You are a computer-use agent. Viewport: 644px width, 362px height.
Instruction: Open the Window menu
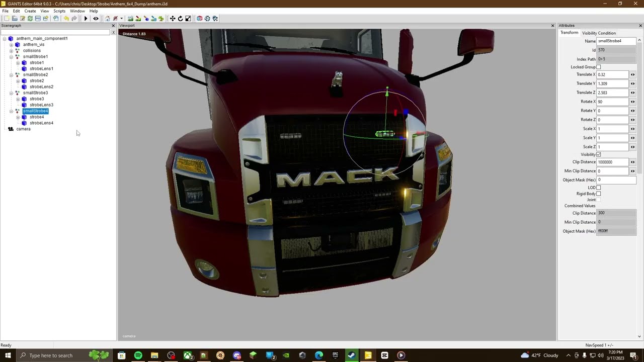(x=77, y=11)
